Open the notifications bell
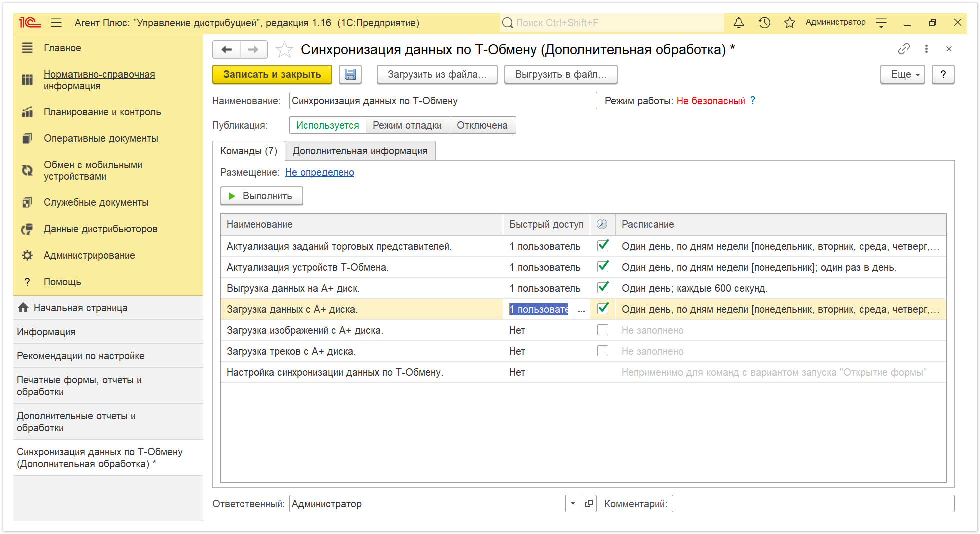 [738, 23]
